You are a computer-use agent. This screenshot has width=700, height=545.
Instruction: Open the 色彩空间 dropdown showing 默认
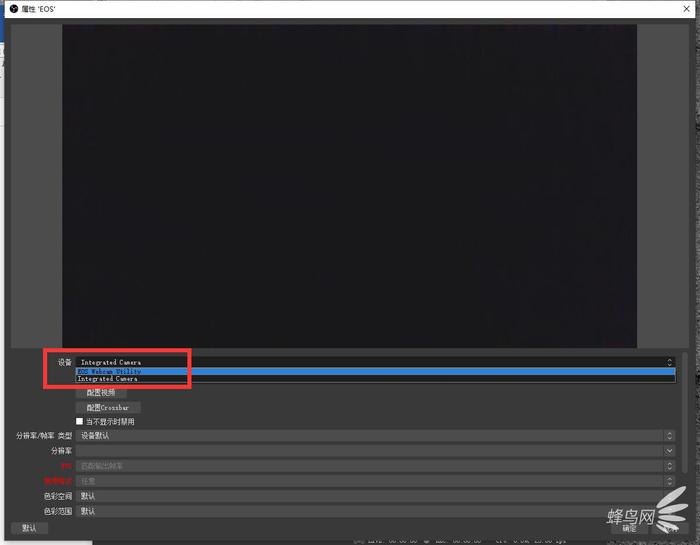pos(375,496)
